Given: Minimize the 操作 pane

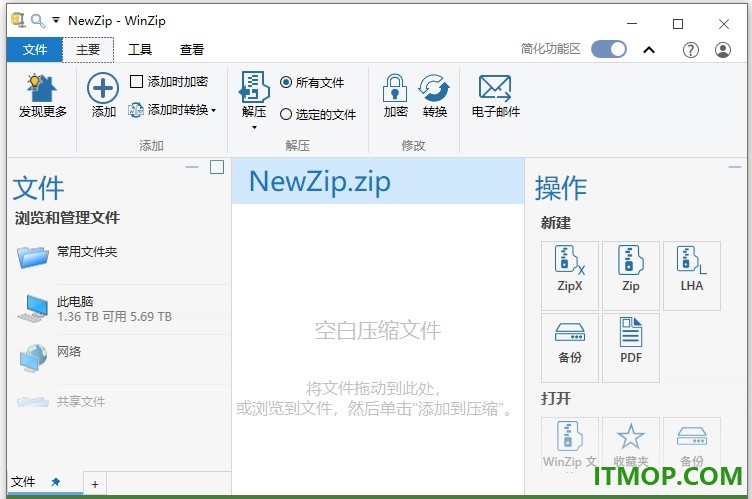Looking at the screenshot, I should point(735,167).
